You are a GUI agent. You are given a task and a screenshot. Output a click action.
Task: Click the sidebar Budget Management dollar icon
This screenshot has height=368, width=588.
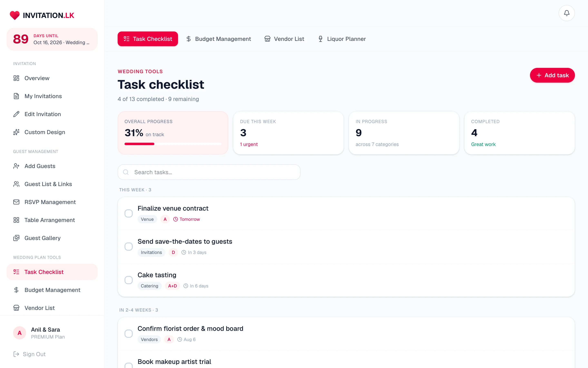(16, 290)
